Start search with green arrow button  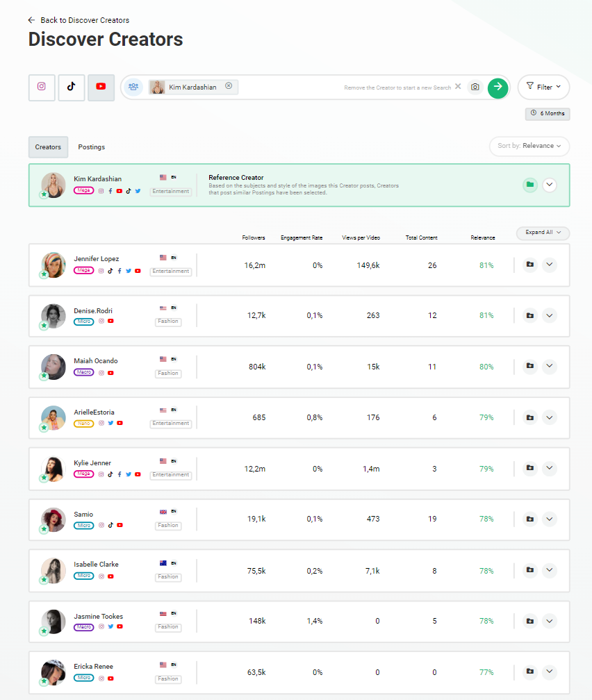(x=498, y=87)
